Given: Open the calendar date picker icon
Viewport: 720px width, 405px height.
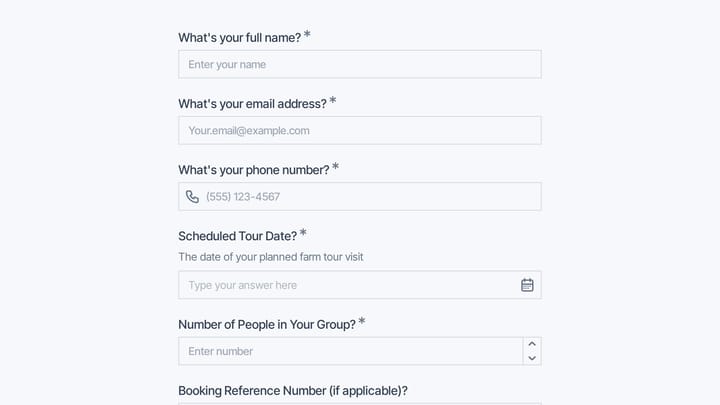Looking at the screenshot, I should tap(527, 285).
